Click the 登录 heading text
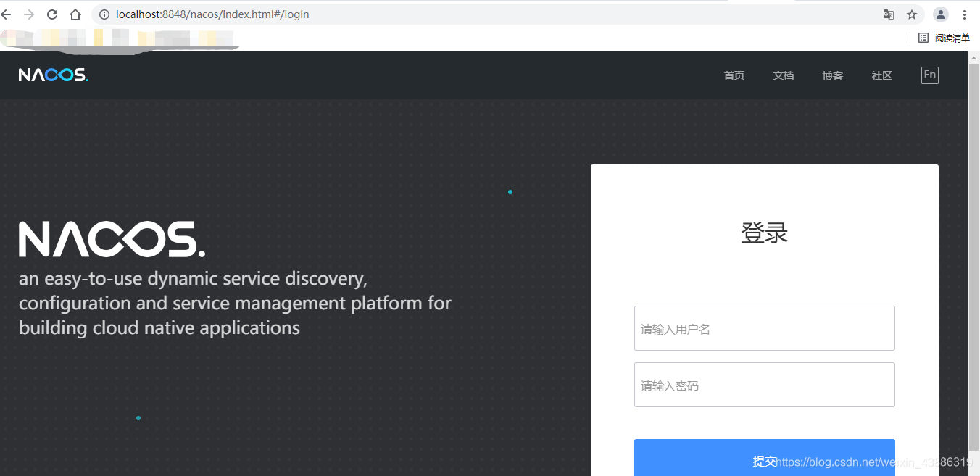 point(765,233)
